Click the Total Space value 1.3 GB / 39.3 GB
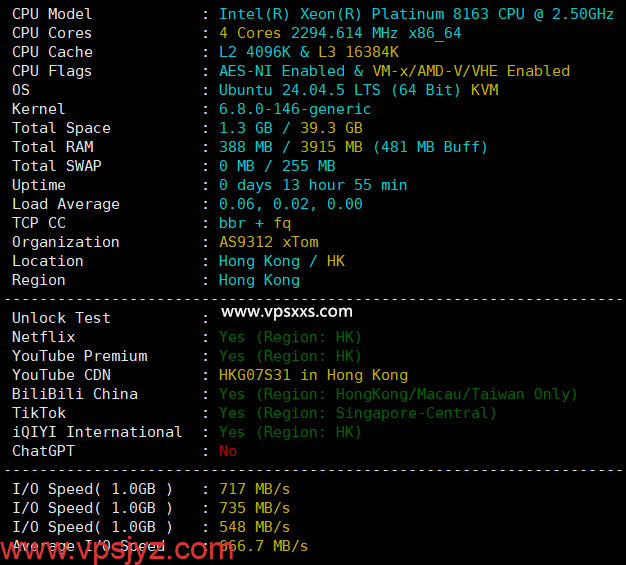The image size is (626, 565). click(291, 128)
